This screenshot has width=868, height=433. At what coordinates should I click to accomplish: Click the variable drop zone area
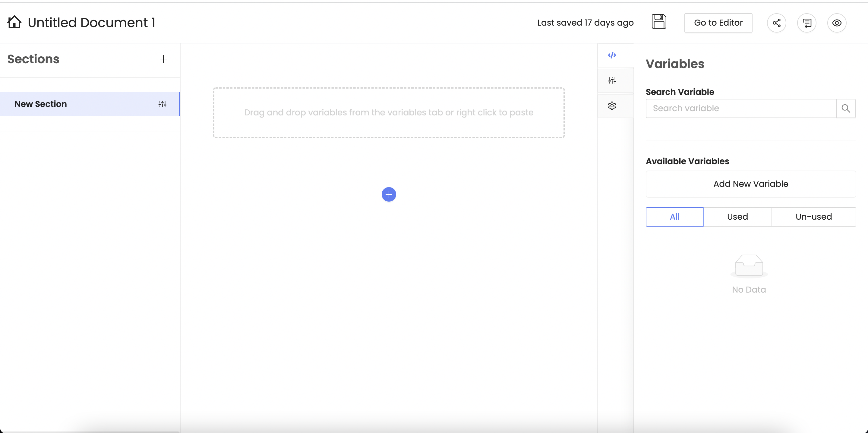pyautogui.click(x=389, y=112)
